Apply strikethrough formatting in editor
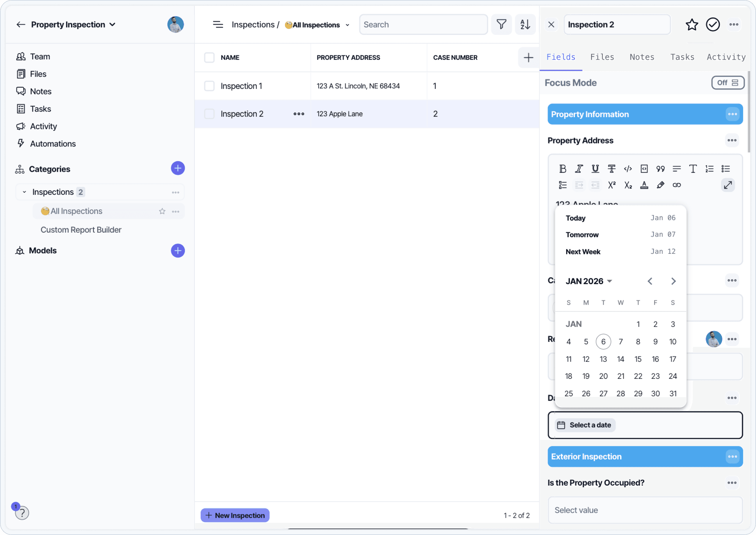The height and width of the screenshot is (535, 756). click(611, 169)
